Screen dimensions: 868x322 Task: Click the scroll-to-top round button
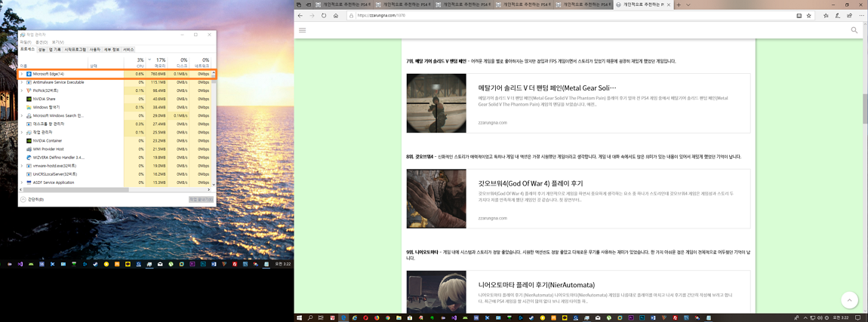coord(849,299)
